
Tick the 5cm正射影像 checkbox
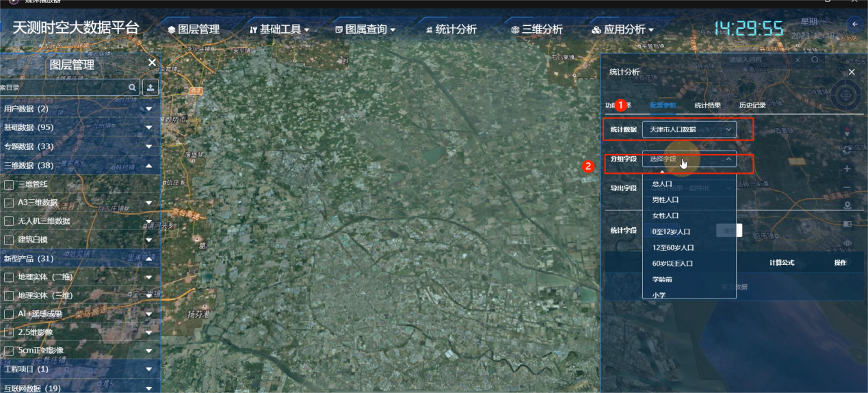9,351
